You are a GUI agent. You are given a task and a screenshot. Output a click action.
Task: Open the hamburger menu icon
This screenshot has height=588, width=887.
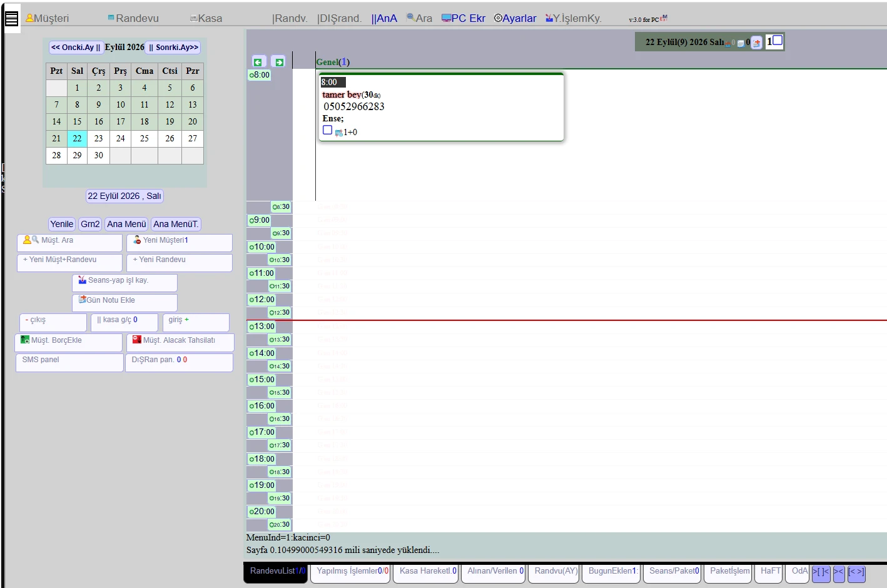click(11, 19)
